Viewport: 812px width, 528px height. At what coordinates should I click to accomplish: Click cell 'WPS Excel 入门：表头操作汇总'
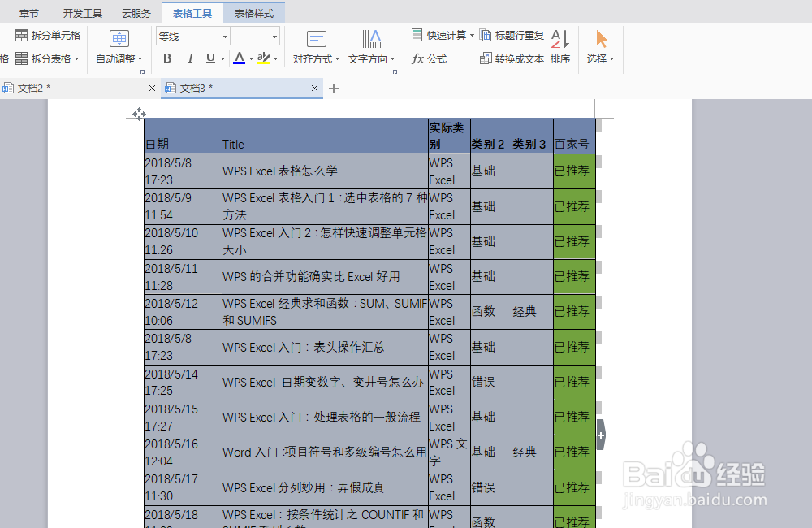tap(326, 347)
